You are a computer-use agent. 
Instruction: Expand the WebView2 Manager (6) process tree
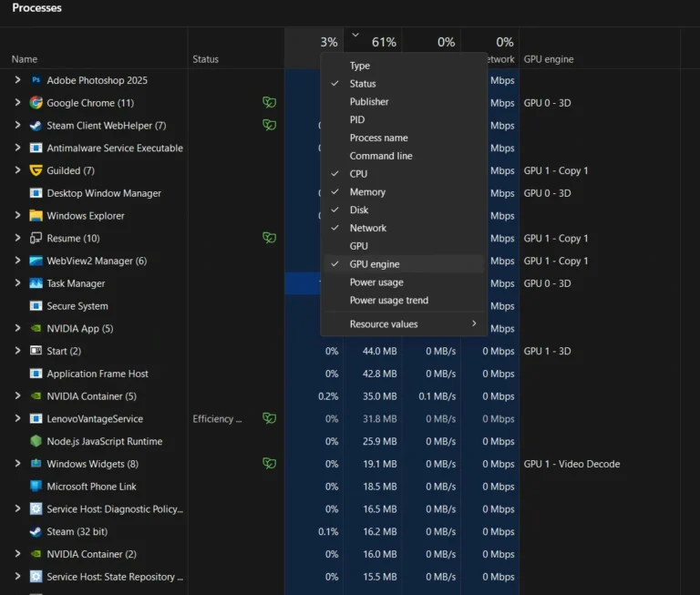pyautogui.click(x=17, y=262)
